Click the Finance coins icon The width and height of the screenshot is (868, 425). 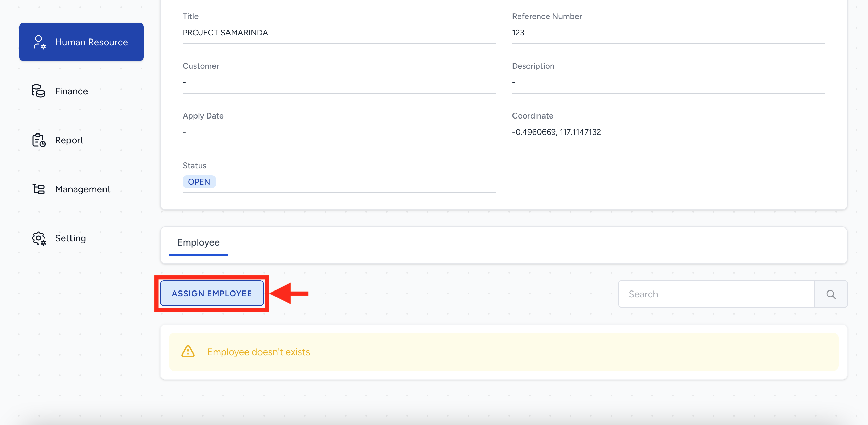tap(38, 91)
